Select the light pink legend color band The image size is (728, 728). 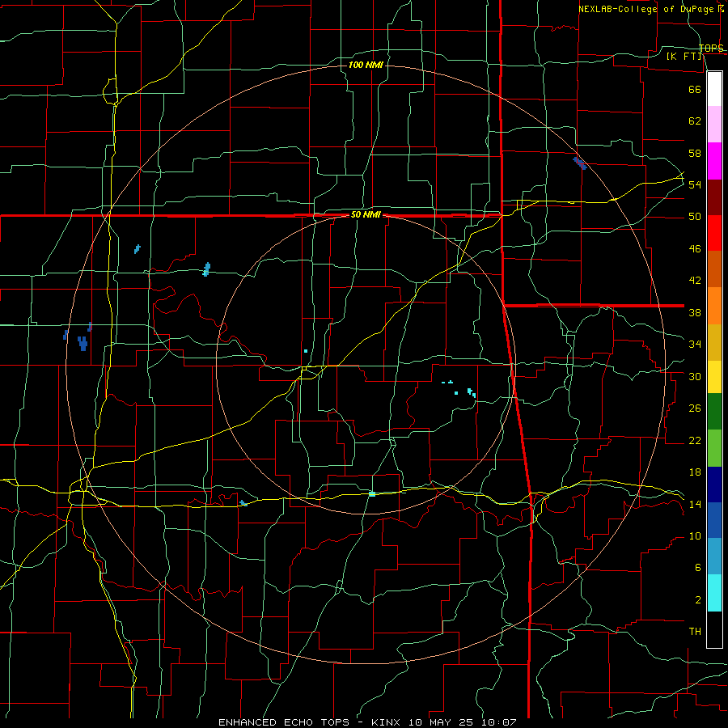coord(714,125)
